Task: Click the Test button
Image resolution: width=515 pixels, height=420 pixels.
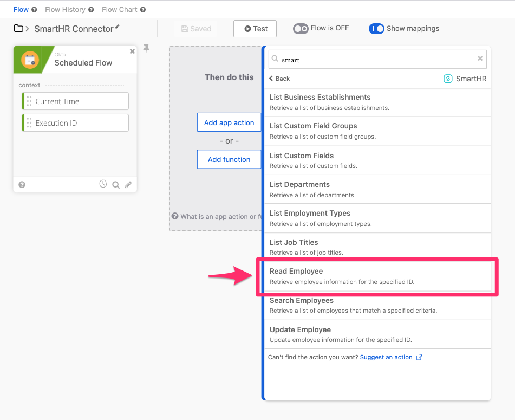Action: coord(255,28)
